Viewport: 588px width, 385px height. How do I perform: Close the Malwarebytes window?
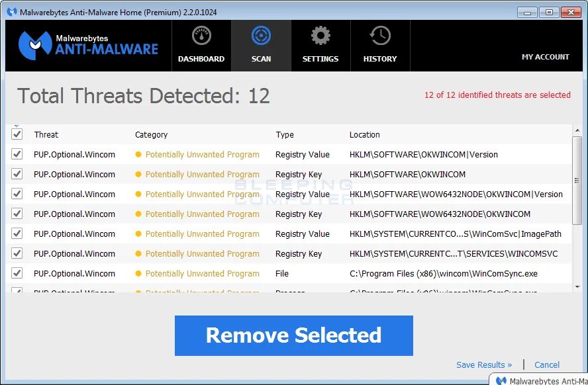click(571, 13)
